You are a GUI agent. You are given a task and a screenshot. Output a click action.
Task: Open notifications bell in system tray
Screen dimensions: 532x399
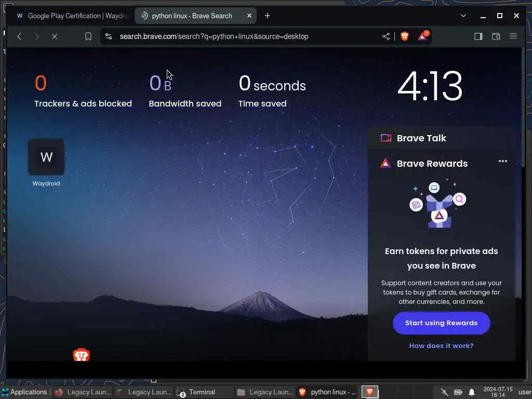coord(472,392)
